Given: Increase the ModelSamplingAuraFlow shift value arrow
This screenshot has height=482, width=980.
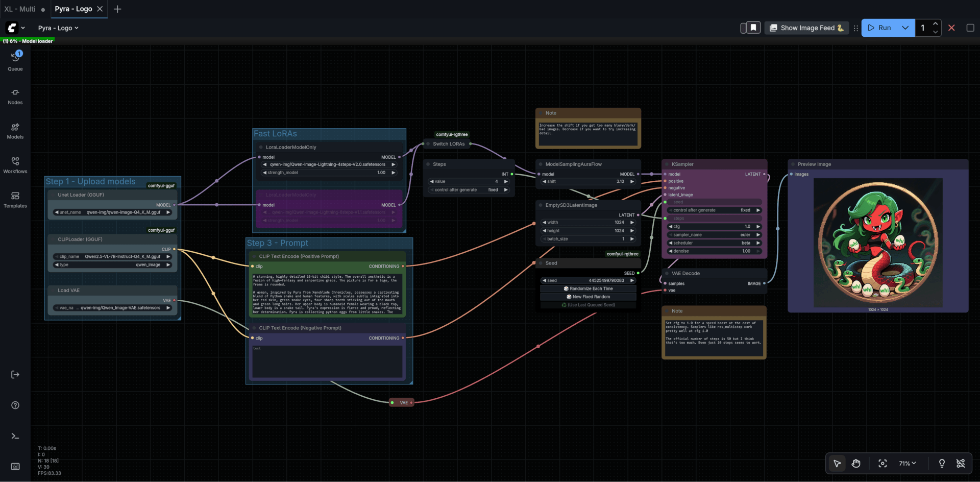Looking at the screenshot, I should 632,182.
